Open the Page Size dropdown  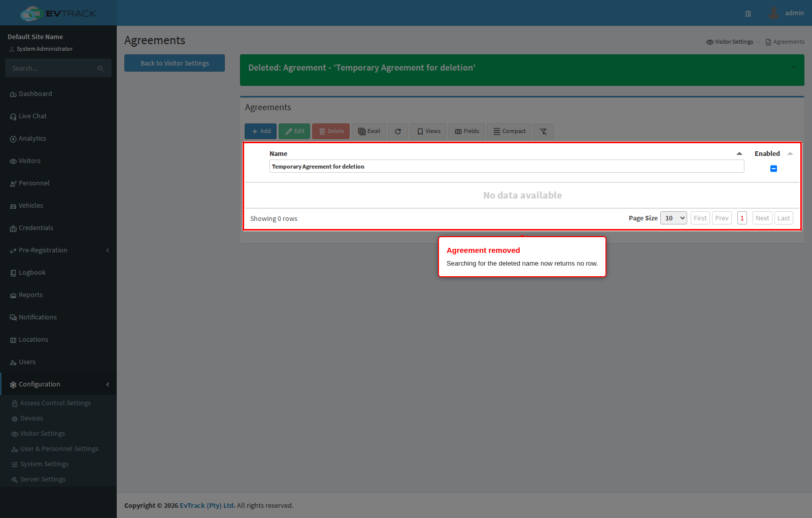pyautogui.click(x=673, y=218)
